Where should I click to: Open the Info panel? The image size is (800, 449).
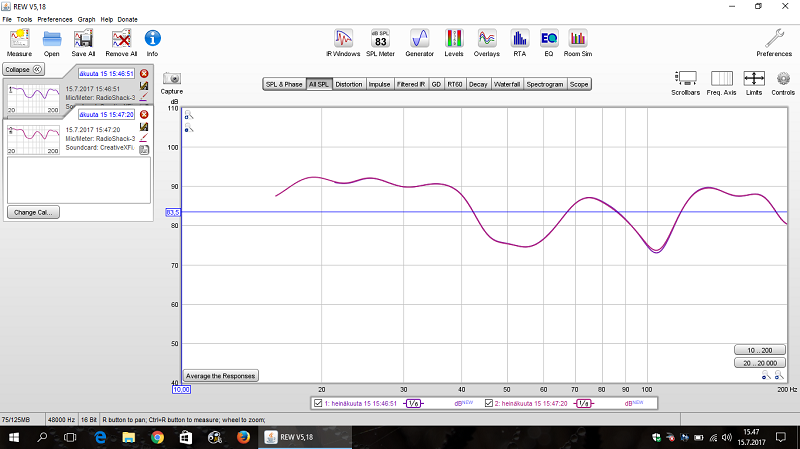[153, 42]
